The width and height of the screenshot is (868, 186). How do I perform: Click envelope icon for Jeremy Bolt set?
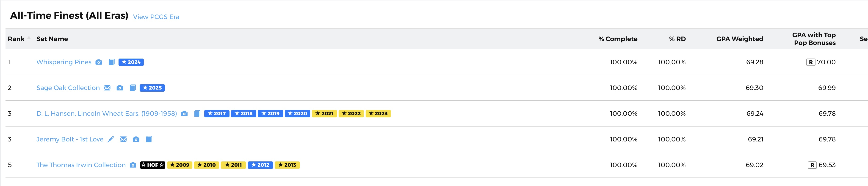pos(123,139)
